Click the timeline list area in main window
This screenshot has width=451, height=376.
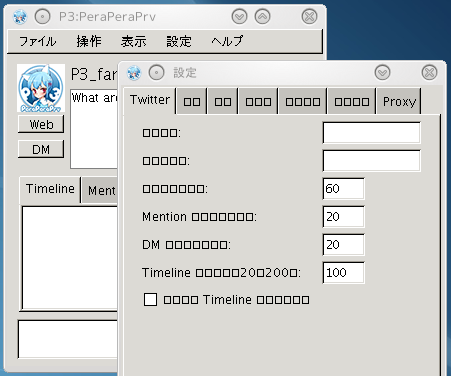[70, 258]
